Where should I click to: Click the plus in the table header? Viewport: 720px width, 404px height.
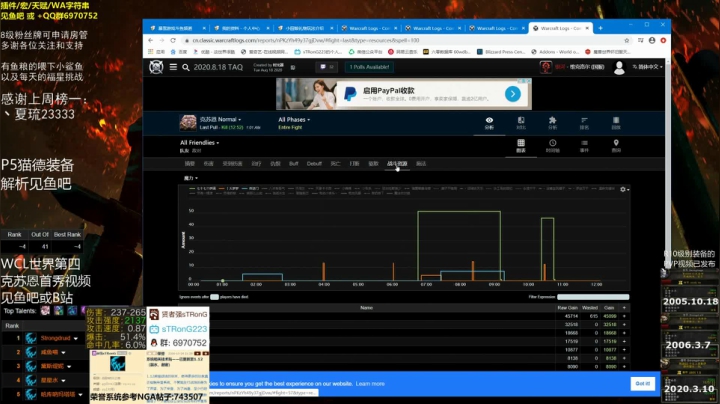(624, 308)
